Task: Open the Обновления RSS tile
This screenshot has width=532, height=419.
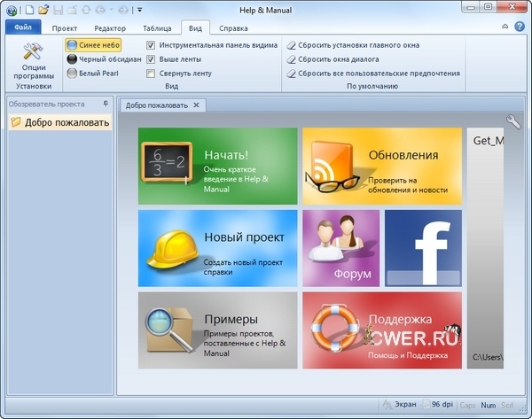Action: click(x=381, y=166)
